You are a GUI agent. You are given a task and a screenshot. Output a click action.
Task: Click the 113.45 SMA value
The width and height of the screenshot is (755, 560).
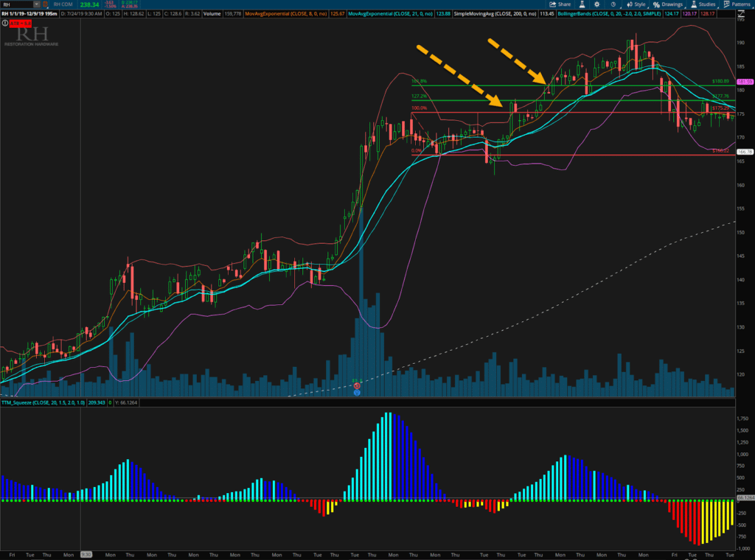[x=546, y=14]
